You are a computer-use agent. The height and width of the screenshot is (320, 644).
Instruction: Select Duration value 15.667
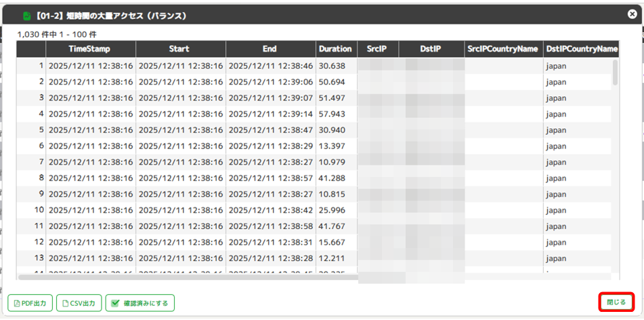(332, 242)
